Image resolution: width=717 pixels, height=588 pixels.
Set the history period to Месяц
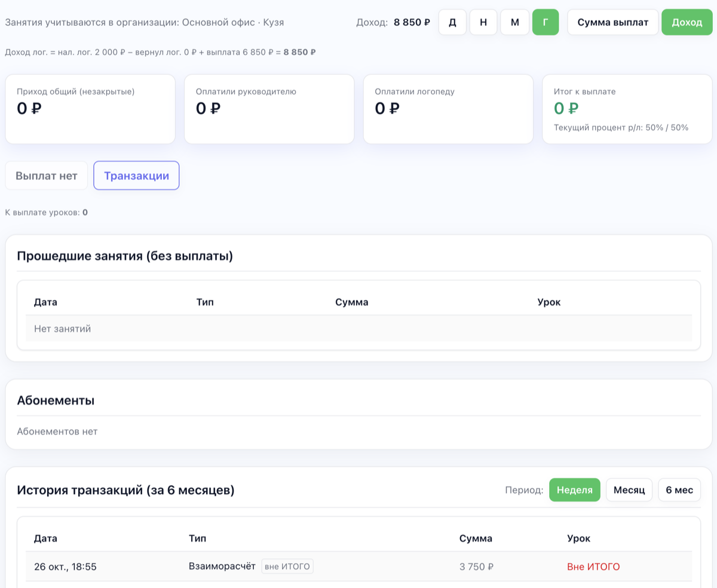point(629,490)
